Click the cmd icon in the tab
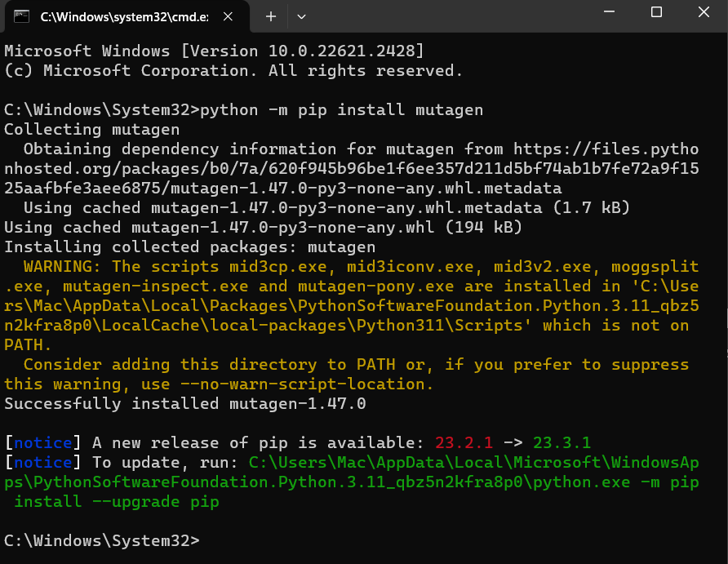This screenshot has width=728, height=564. tap(23, 16)
